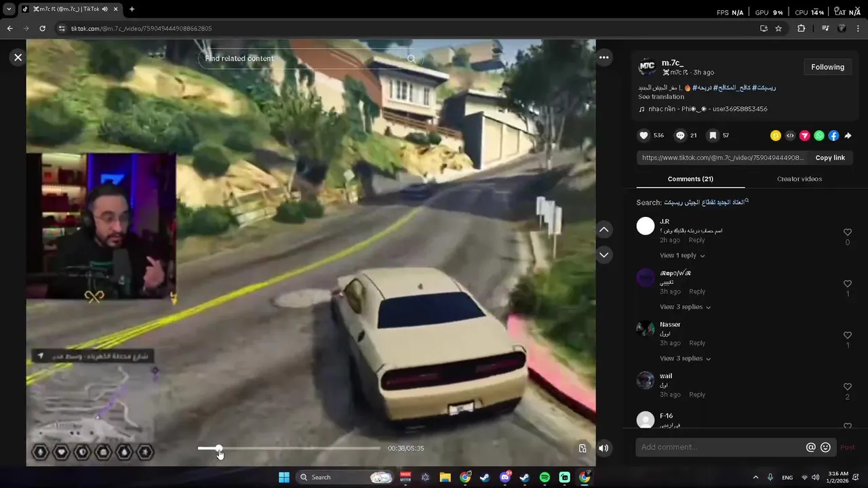Go back in browser history

(9, 28)
